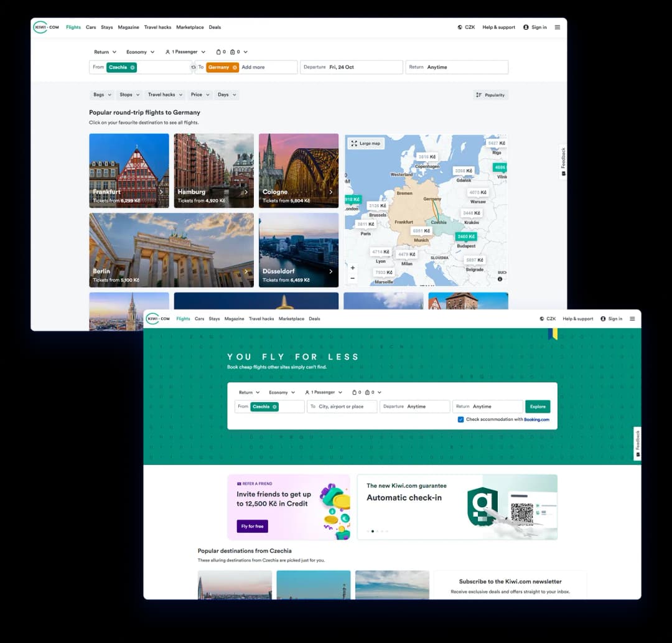Click the map info icon near Belgrade

[500, 279]
